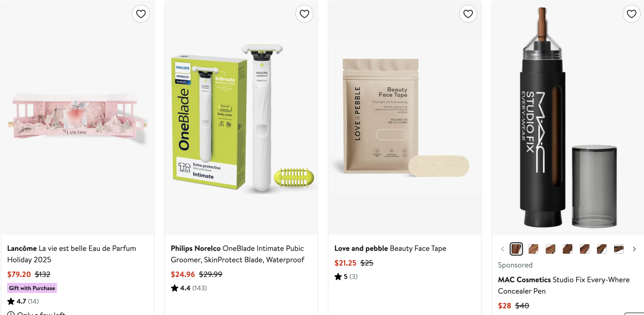Open Lancôme La vie est belle product title
This screenshot has height=315, width=644.
(72, 254)
